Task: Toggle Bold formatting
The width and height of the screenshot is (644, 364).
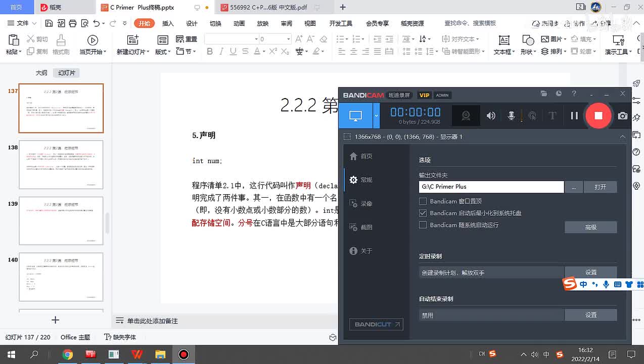Action: pyautogui.click(x=210, y=52)
